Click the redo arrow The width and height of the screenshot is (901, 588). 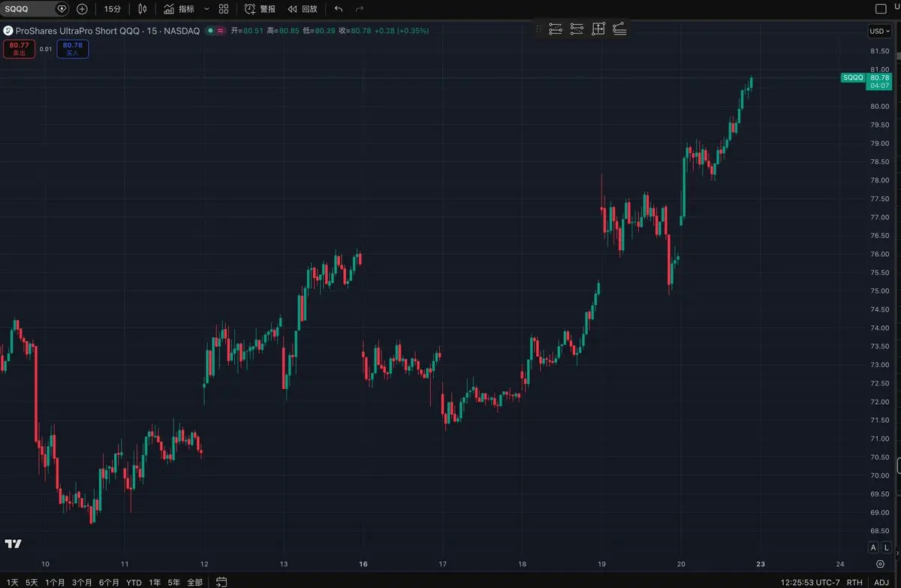coord(360,9)
